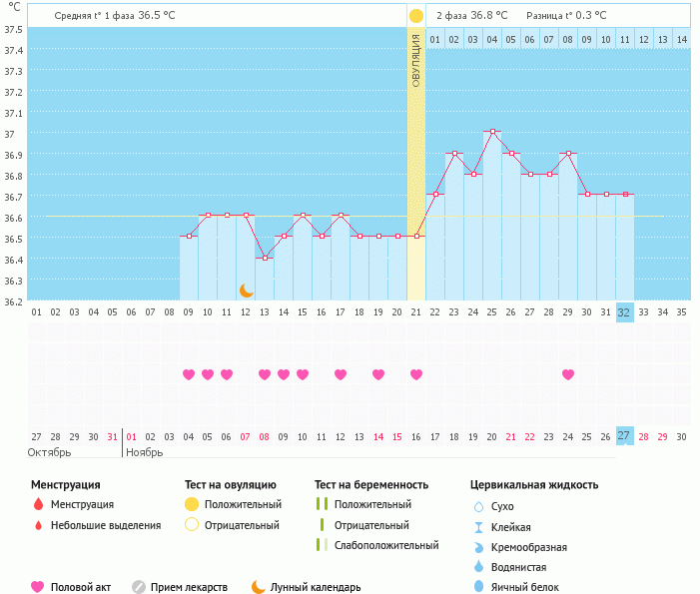Click the Отрицательный ovulation test empty circle
The height and width of the screenshot is (594, 700).
click(x=192, y=525)
